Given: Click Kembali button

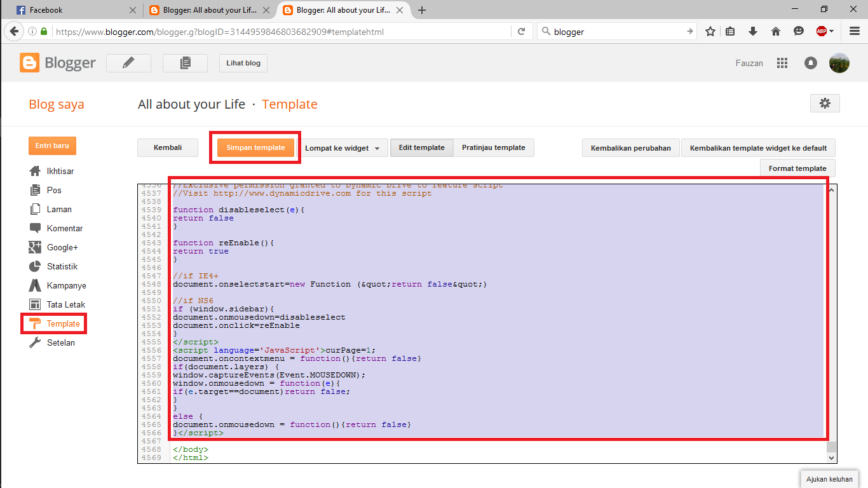Looking at the screenshot, I should [168, 147].
